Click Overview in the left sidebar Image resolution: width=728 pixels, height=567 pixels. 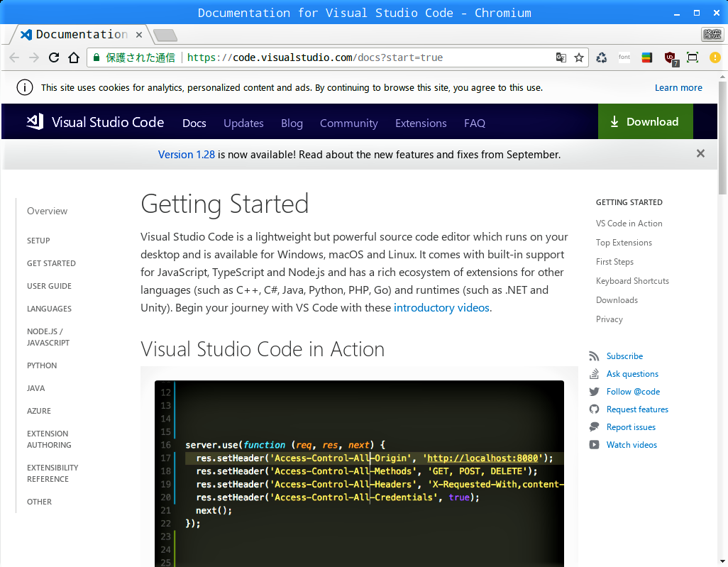click(x=47, y=211)
